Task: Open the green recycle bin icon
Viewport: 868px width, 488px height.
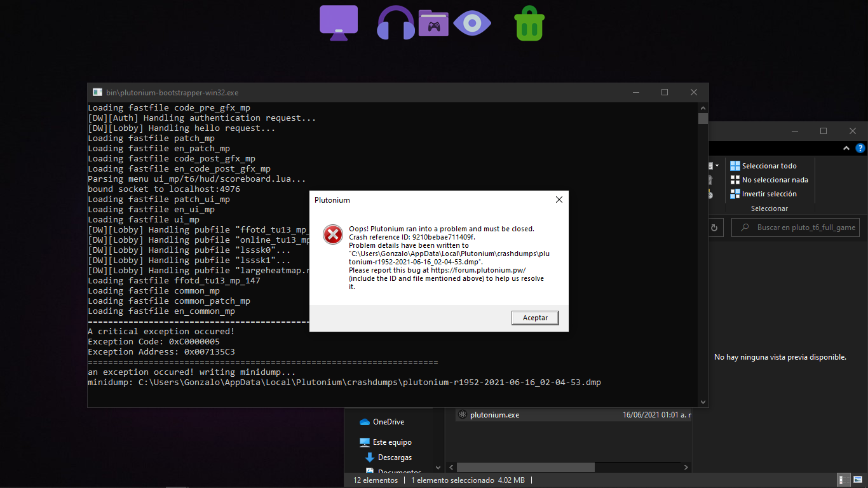Action: pos(529,24)
